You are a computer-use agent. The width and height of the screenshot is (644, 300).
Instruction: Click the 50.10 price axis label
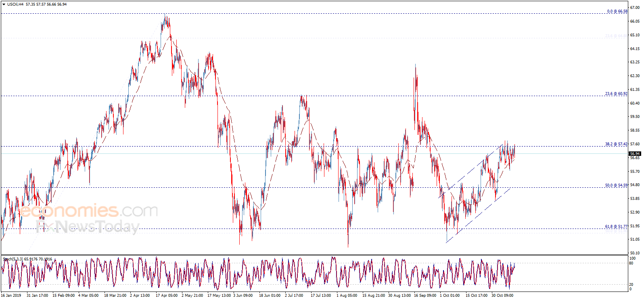[x=635, y=253]
